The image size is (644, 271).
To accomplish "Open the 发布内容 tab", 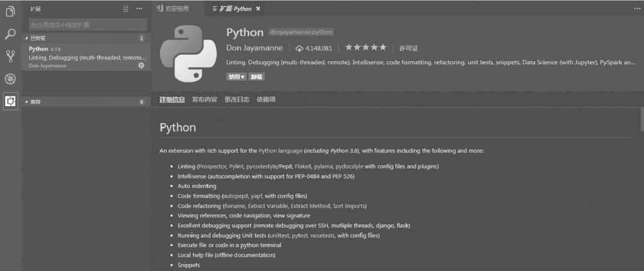I will click(x=205, y=100).
